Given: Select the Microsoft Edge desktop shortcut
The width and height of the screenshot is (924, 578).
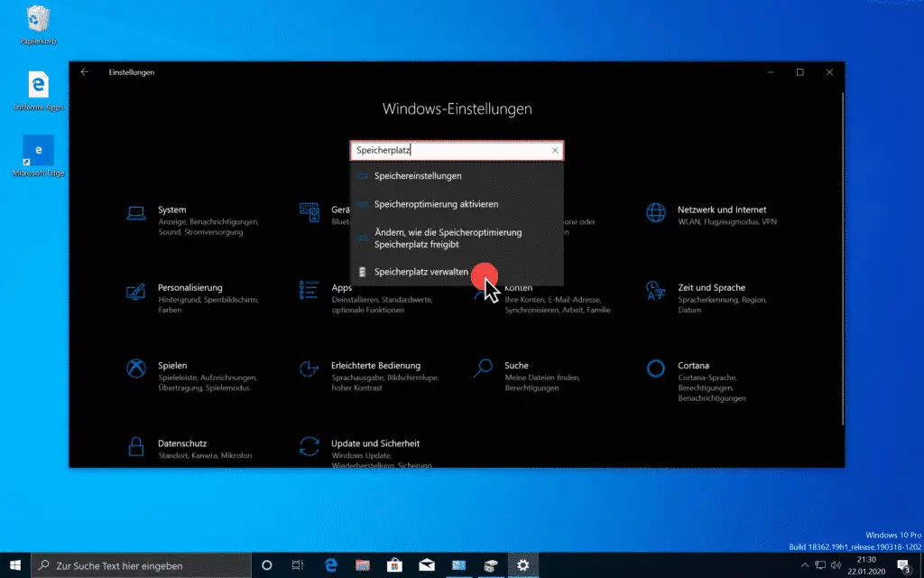Looking at the screenshot, I should (38, 156).
